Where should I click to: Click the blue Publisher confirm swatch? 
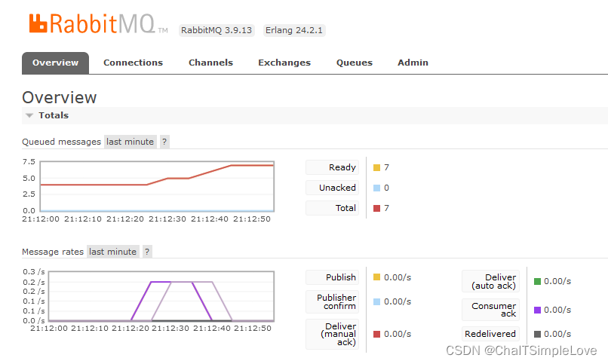tap(376, 301)
